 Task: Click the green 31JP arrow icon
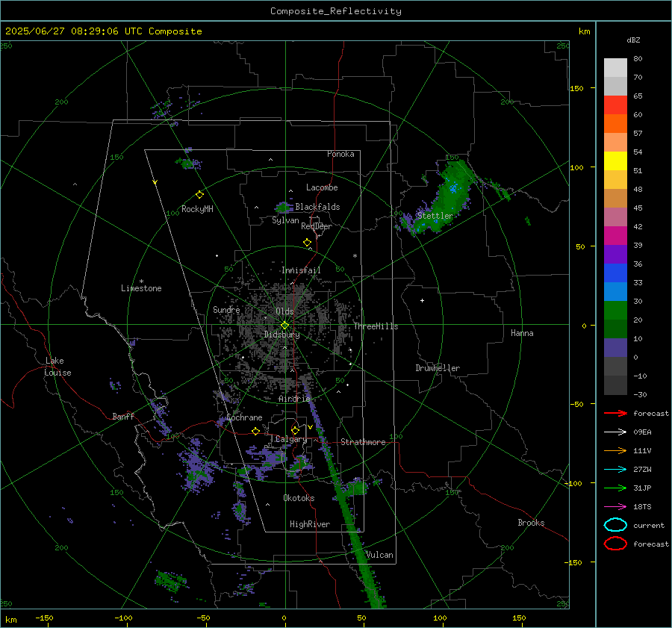615,488
